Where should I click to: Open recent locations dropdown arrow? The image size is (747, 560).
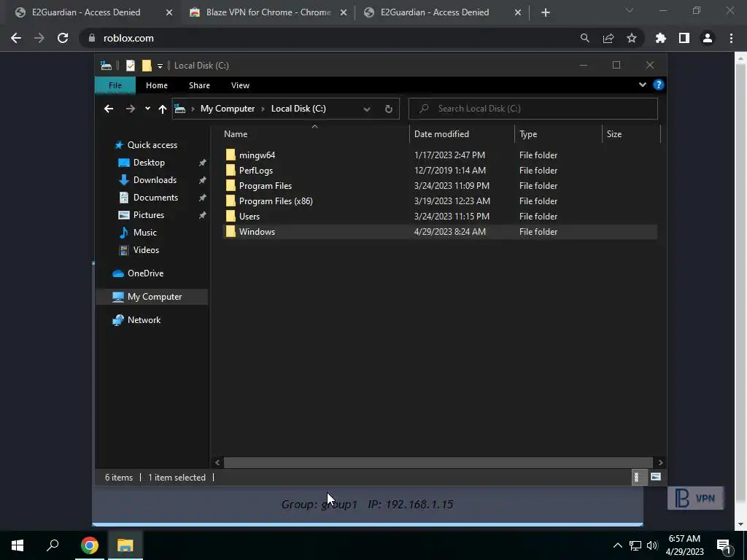147,109
